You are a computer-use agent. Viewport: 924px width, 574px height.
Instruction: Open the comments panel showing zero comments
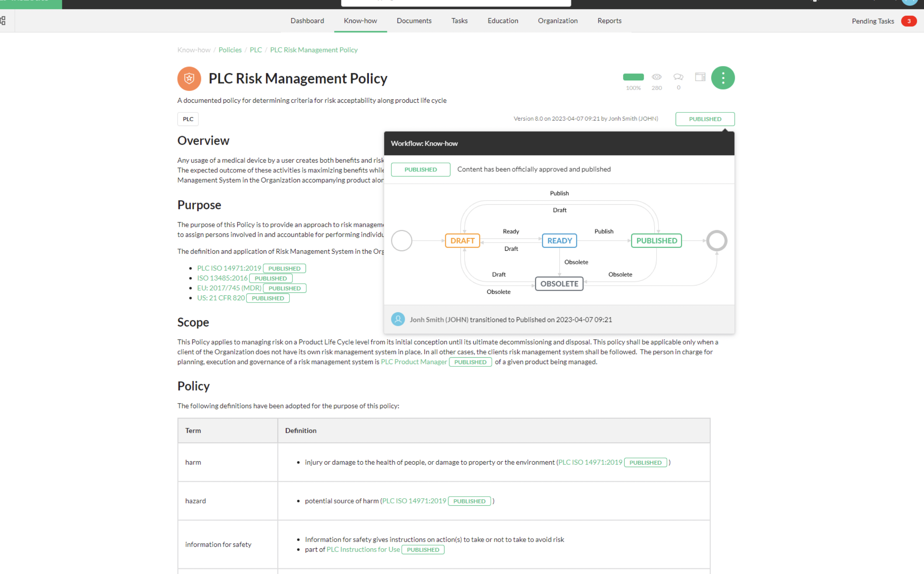[679, 77]
